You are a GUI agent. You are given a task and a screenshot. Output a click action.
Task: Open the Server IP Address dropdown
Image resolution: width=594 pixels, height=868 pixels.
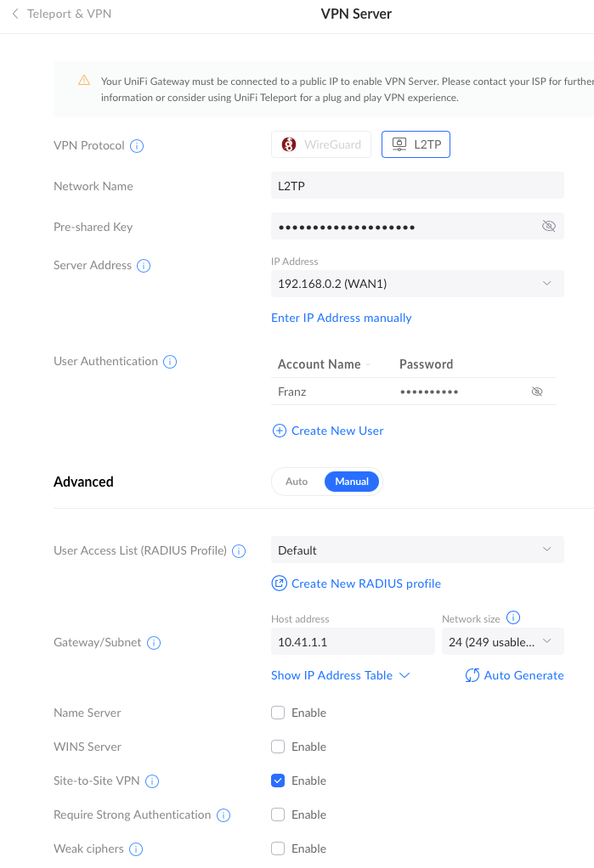[x=417, y=284]
